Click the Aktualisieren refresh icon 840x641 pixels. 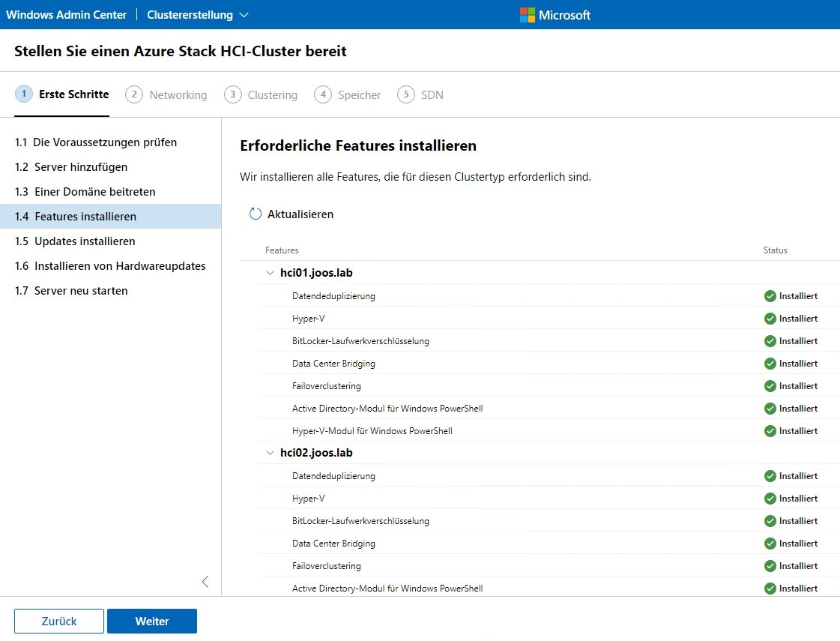coord(256,214)
